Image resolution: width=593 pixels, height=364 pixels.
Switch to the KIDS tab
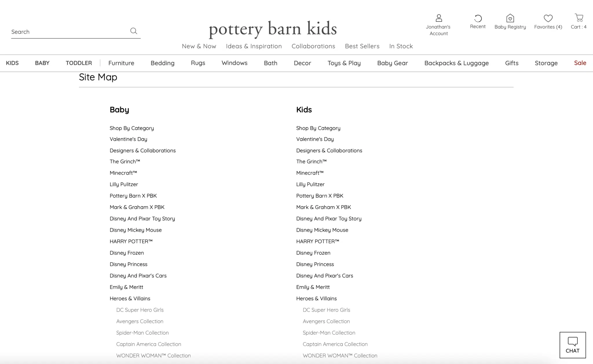coord(12,63)
